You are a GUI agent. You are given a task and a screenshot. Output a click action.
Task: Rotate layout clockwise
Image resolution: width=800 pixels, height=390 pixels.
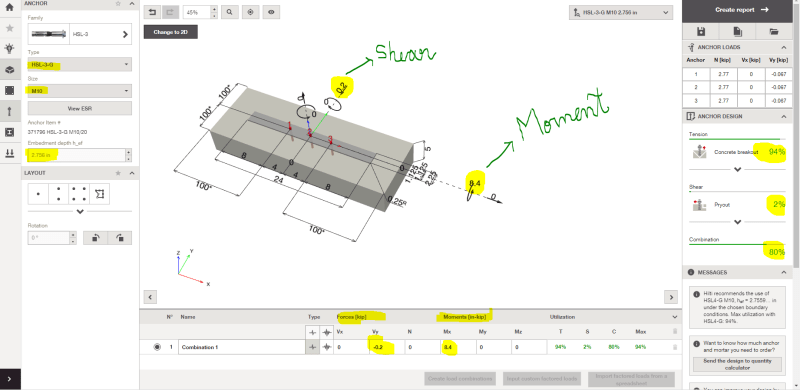pyautogui.click(x=119, y=238)
